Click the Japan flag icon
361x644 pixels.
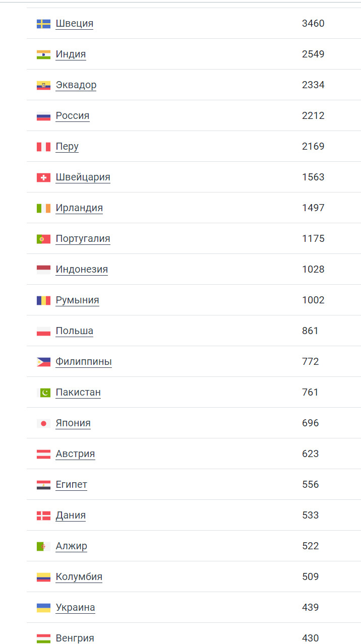tap(43, 423)
